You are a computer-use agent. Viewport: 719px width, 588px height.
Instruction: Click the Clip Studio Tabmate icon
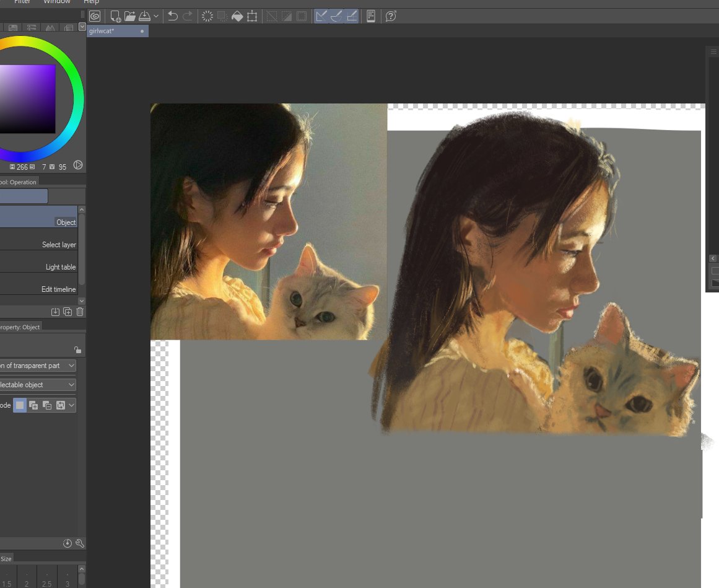[371, 17]
